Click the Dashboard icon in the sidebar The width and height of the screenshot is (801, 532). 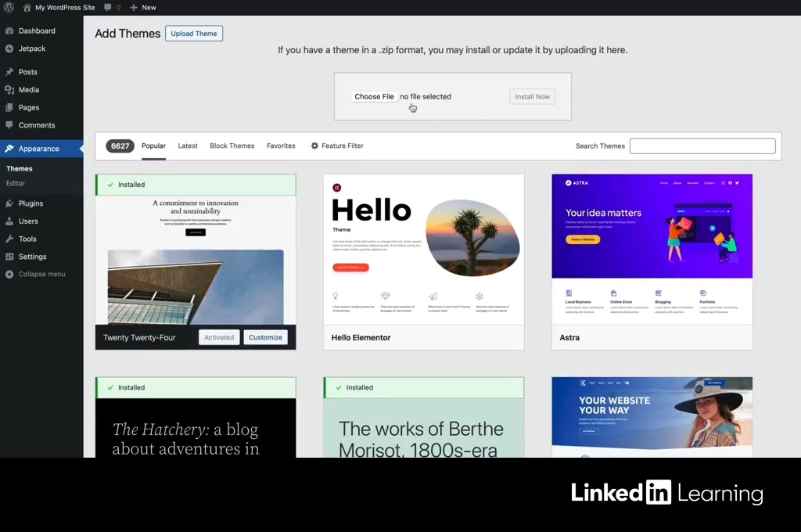9,31
